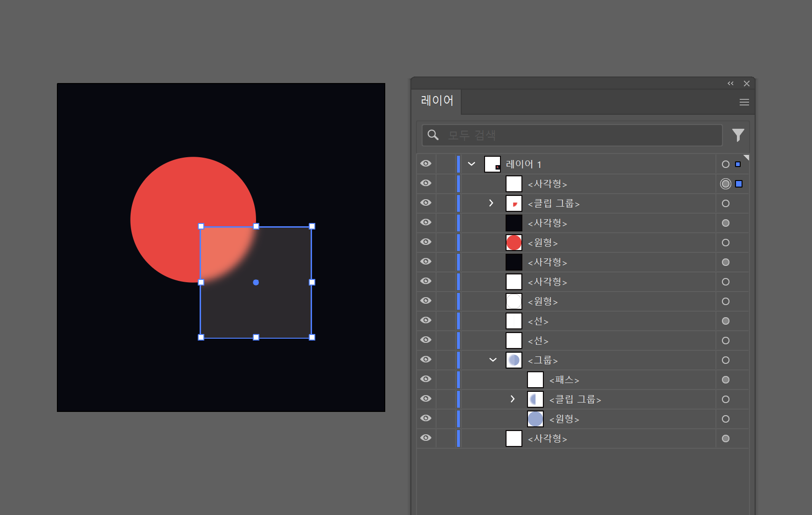812x515 pixels.
Task: Expand the <클립 그룹> nested under <그룹>
Action: tap(513, 399)
